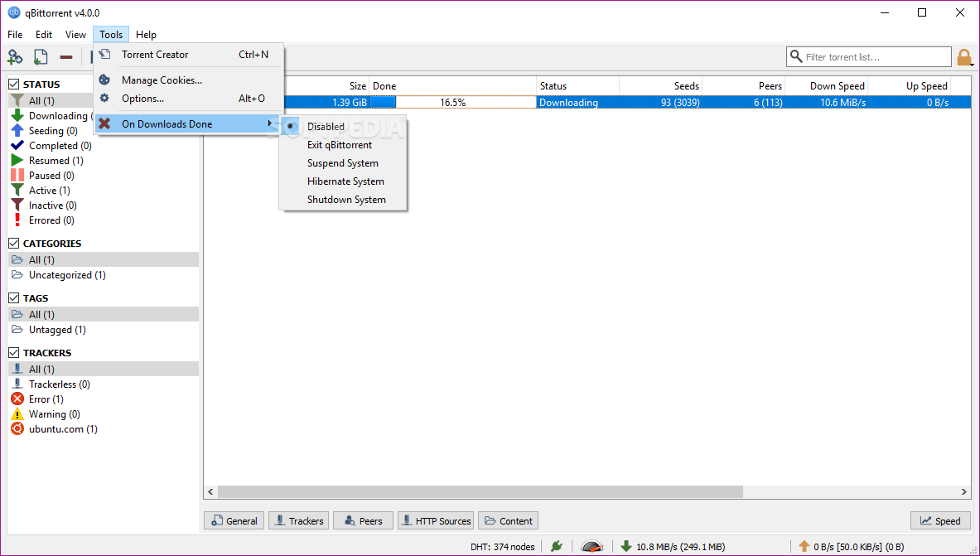Uncheck the STATUS section checkbox
Viewport: 980px width, 556px height.
click(x=14, y=85)
